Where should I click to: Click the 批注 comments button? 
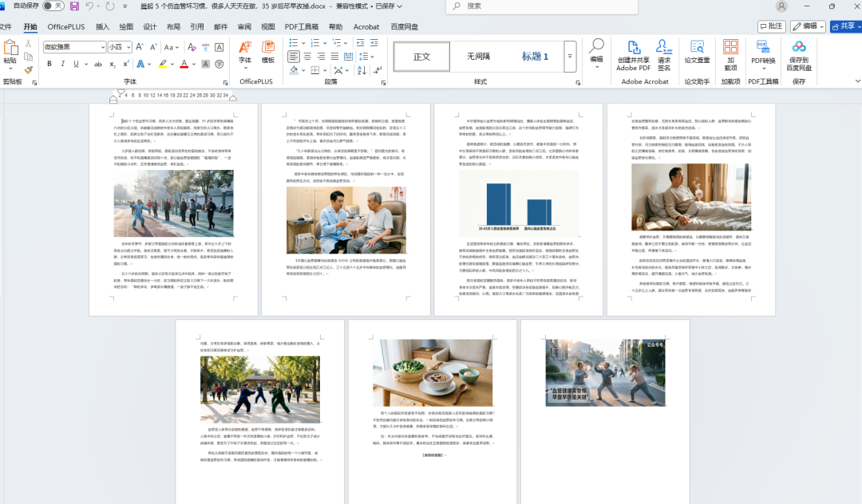point(771,26)
